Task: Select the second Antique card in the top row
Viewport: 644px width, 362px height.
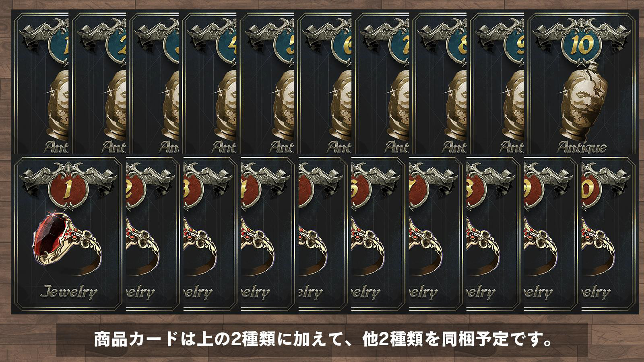Action: tap(99, 82)
